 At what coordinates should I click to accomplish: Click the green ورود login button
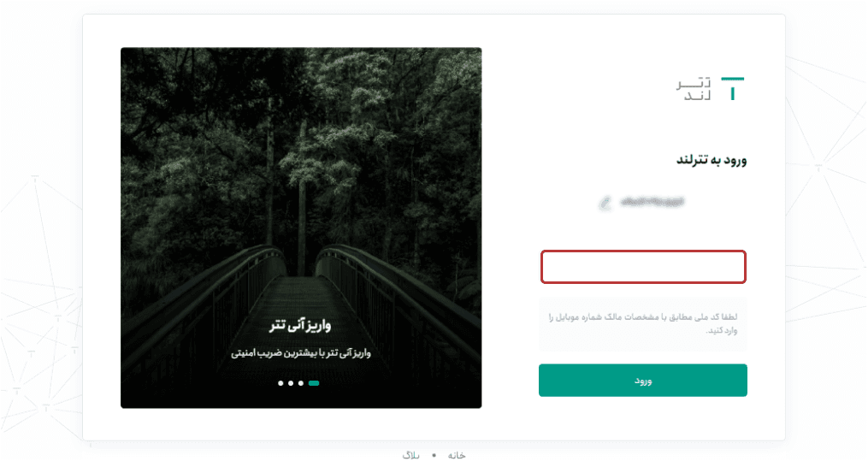point(643,381)
